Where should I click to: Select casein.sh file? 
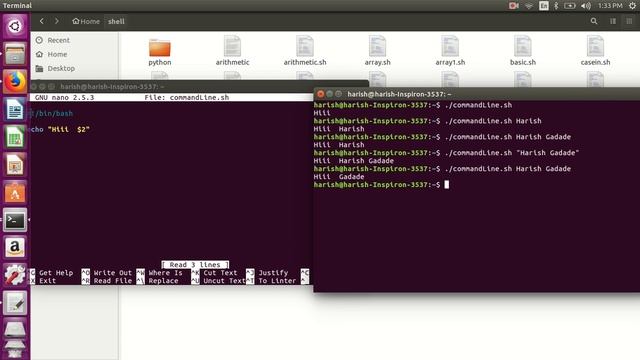[596, 51]
